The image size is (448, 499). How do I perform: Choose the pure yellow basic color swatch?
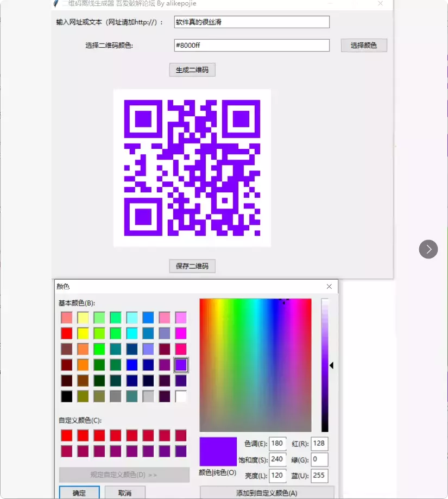pyautogui.click(x=83, y=333)
